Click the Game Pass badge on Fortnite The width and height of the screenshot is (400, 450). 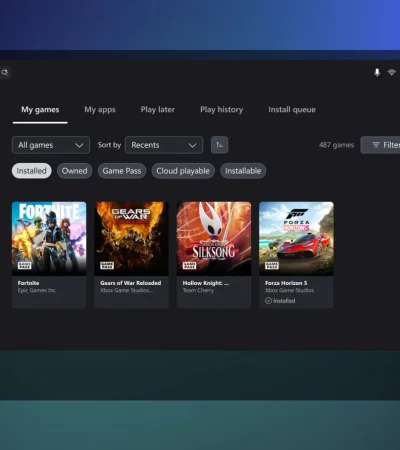tap(24, 265)
